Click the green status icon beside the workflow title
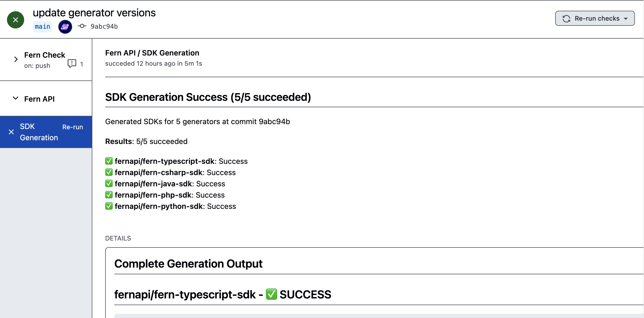The height and width of the screenshot is (318, 644). tap(15, 20)
